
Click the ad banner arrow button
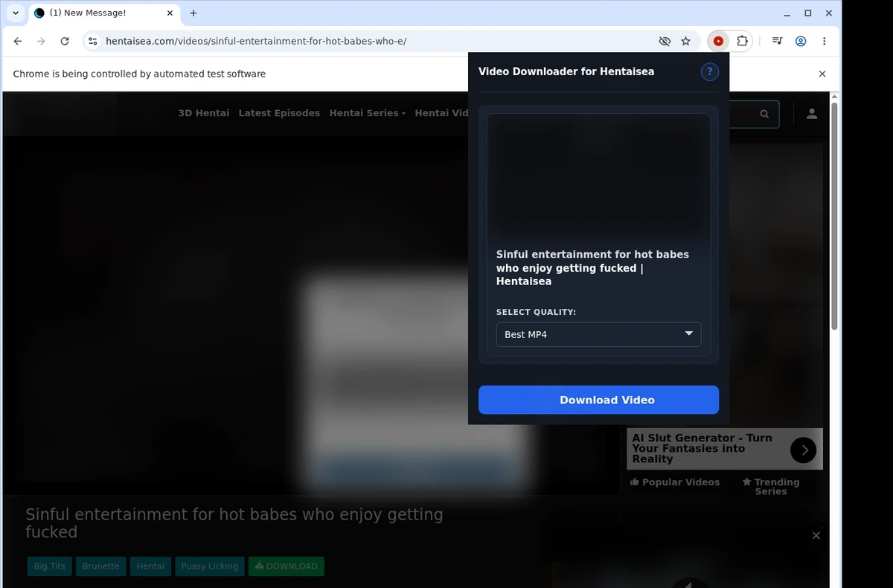[803, 450]
